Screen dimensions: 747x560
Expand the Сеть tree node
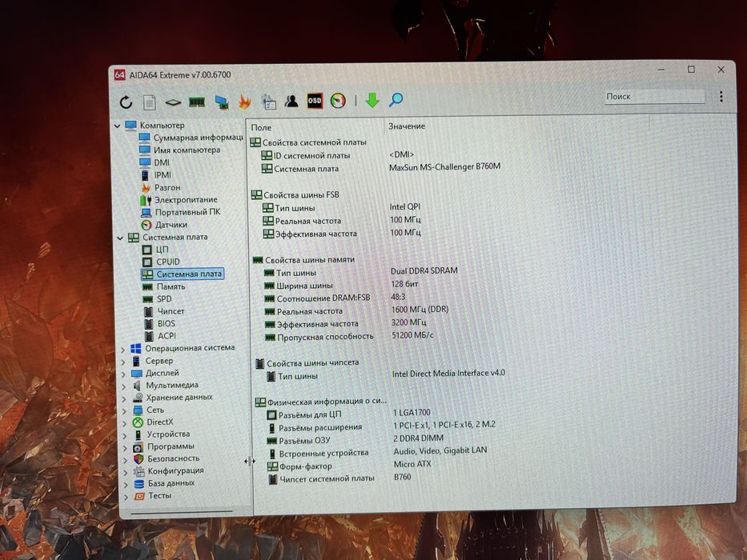pyautogui.click(x=125, y=411)
